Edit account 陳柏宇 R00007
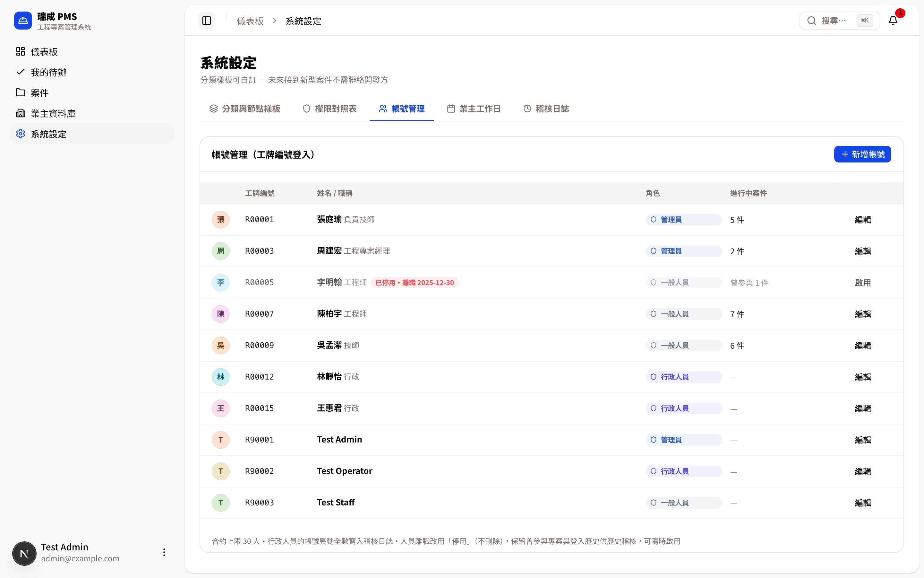Image resolution: width=924 pixels, height=578 pixels. pos(862,314)
